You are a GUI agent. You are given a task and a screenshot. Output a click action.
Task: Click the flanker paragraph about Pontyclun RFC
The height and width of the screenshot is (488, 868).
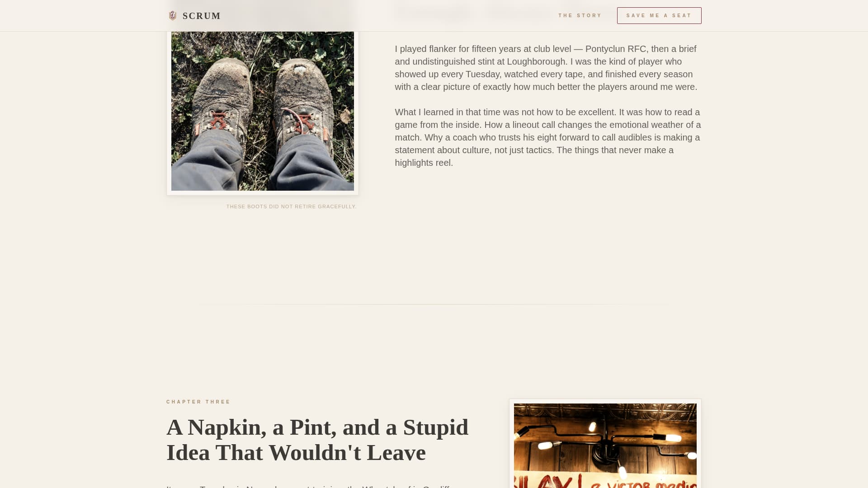[547, 68]
